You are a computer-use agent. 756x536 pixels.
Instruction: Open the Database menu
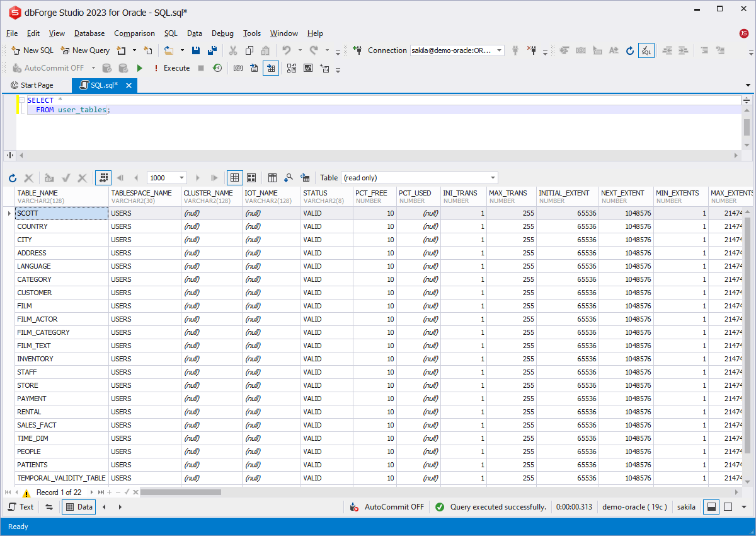tap(89, 33)
